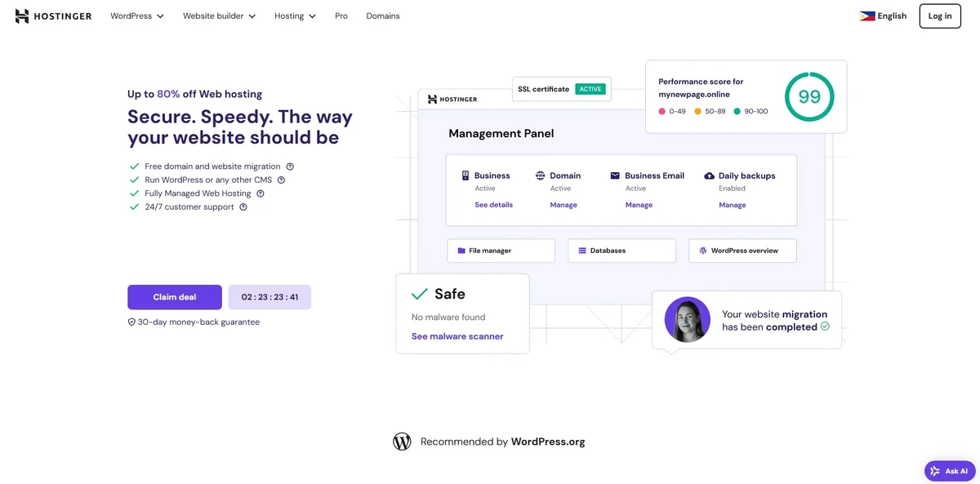Open the Domains menu item
980x484 pixels.
[x=383, y=16]
